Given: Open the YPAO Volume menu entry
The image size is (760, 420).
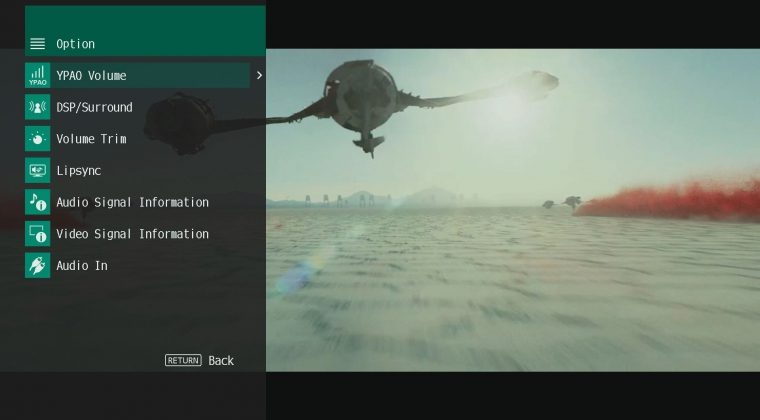Looking at the screenshot, I should click(x=91, y=76).
